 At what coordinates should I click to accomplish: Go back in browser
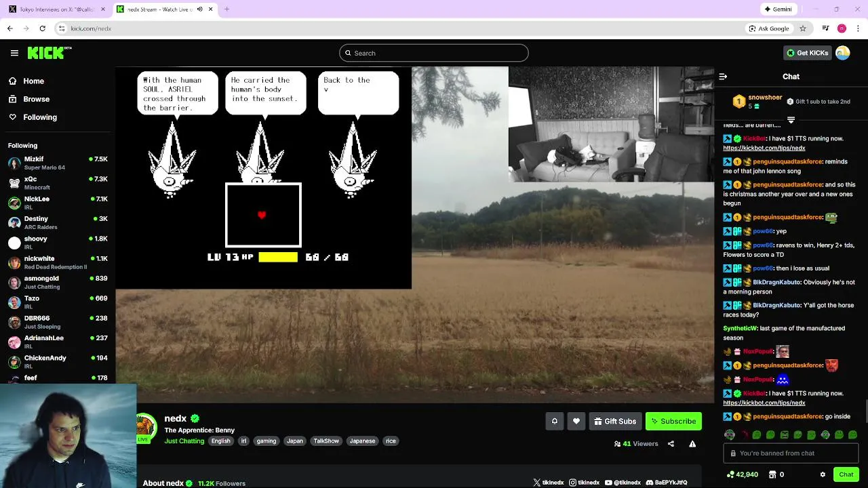click(x=9, y=28)
